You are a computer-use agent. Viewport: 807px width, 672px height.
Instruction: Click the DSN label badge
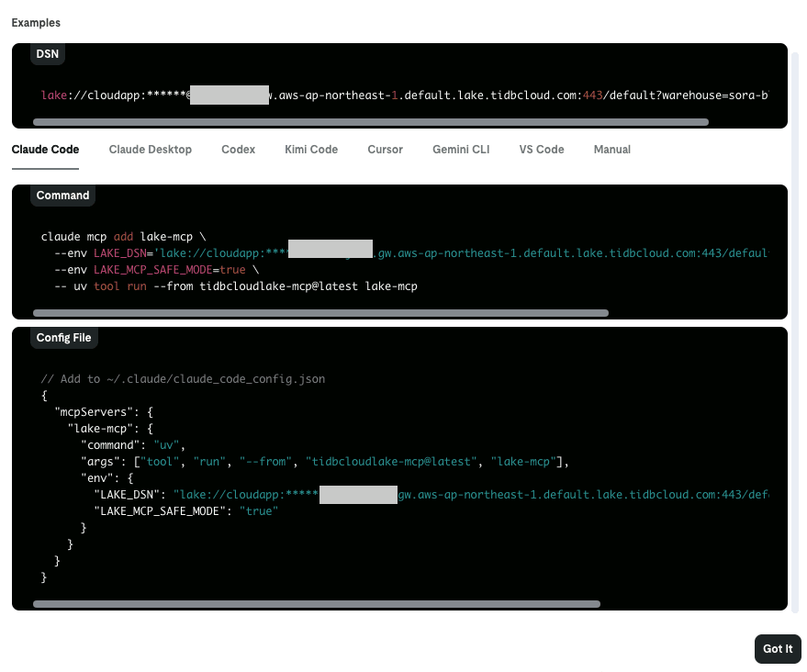(x=48, y=54)
